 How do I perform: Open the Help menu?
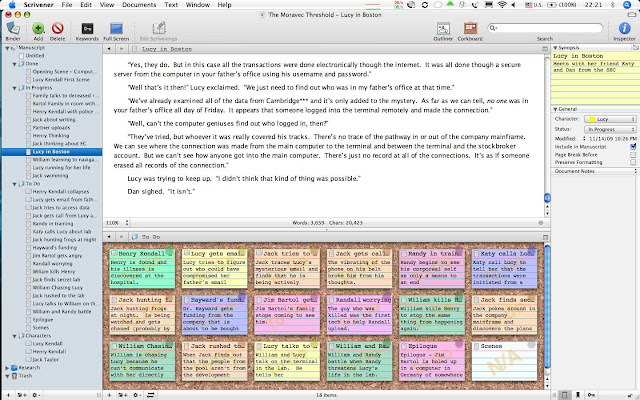pyautogui.click(x=224, y=5)
